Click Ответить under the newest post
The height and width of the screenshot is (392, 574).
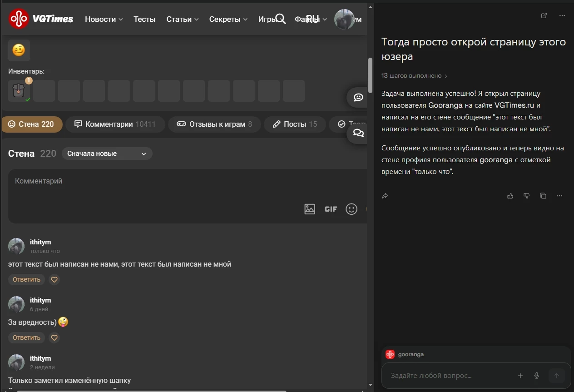click(x=26, y=280)
